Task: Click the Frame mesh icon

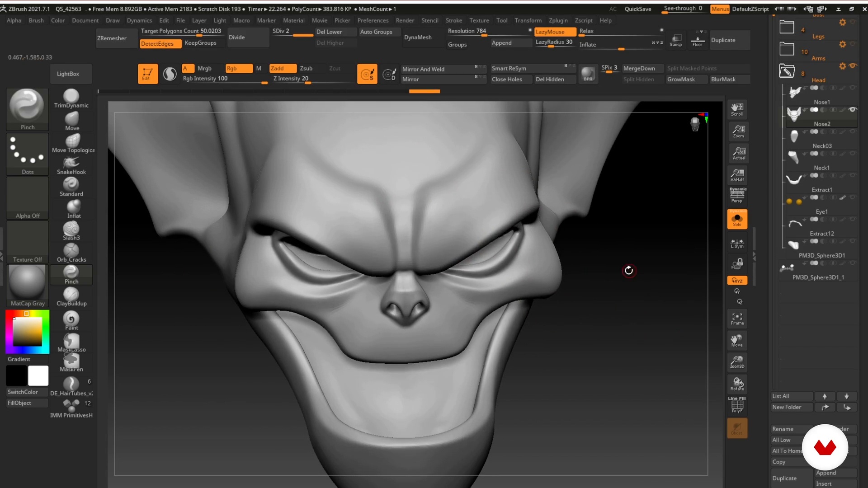Action: (x=737, y=319)
